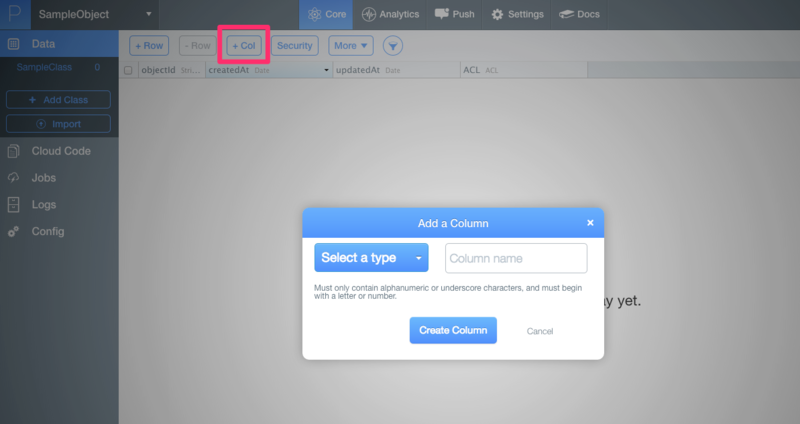
Task: Open Jobs in the sidebar
Action: (59, 178)
